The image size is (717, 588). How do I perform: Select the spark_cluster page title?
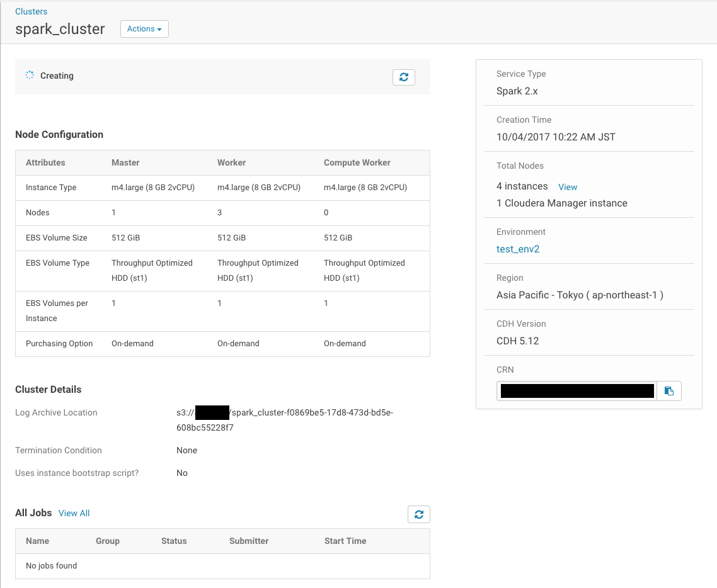coord(60,28)
